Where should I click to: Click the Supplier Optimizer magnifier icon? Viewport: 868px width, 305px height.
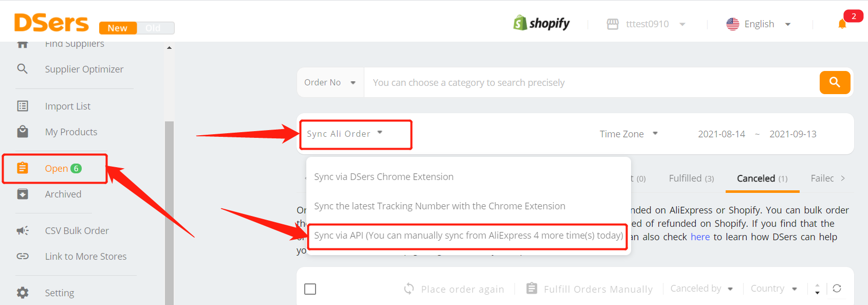[23, 69]
